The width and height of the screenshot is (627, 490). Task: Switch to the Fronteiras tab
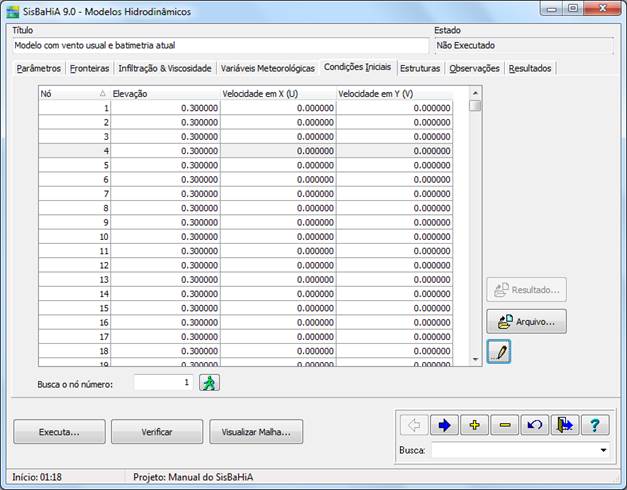(90, 68)
